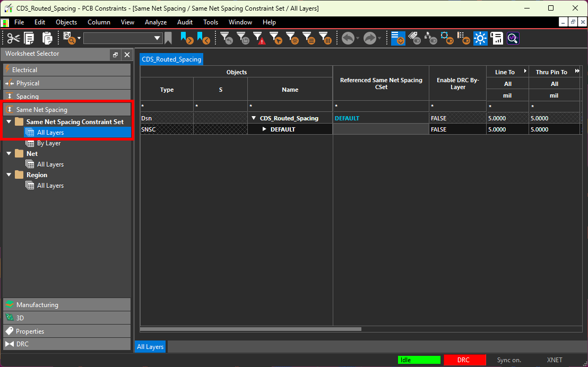The width and height of the screenshot is (588, 367).
Task: Collapse the Net folder in worksheet tree
Action: click(x=9, y=154)
